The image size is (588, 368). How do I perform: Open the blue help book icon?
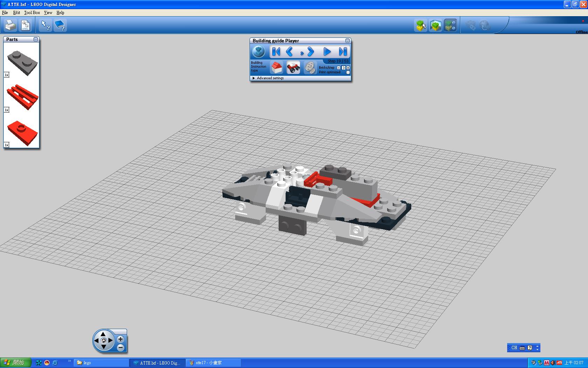(x=60, y=25)
